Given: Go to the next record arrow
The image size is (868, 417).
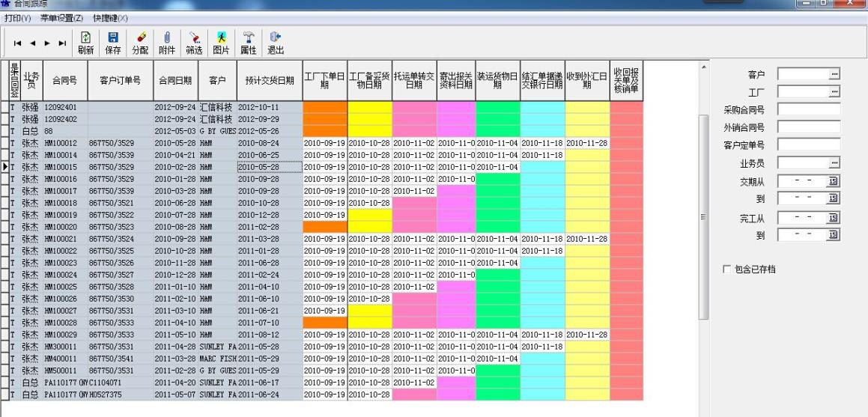Looking at the screenshot, I should click(x=48, y=43).
